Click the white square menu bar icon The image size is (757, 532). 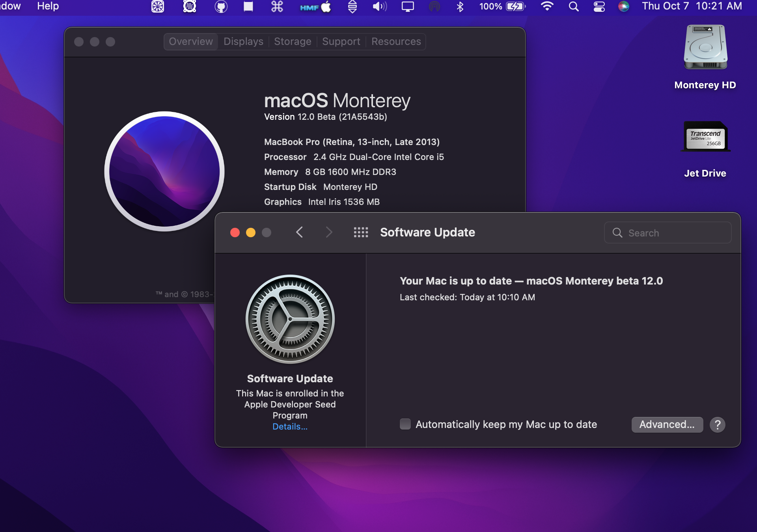tap(248, 6)
